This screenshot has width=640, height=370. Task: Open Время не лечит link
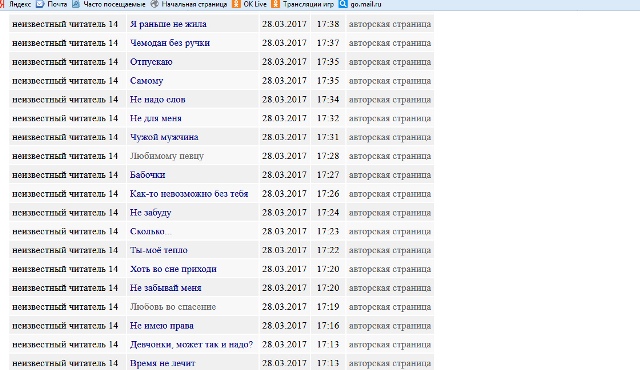tap(162, 363)
